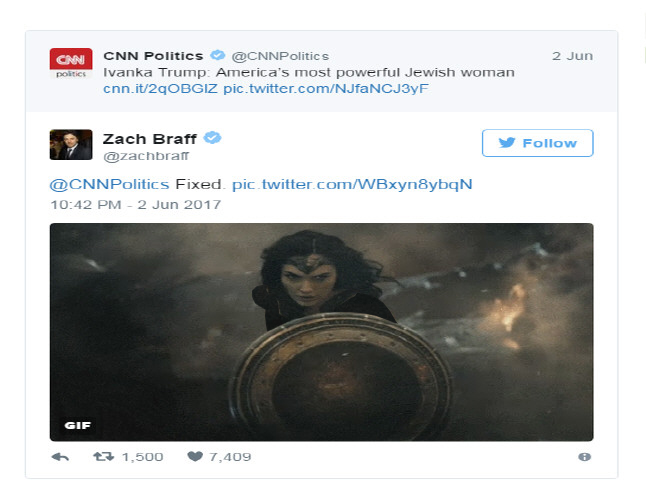The width and height of the screenshot is (646, 495).
Task: Open pic.twitter.com/WBxyn8ybqN link
Action: tap(352, 184)
